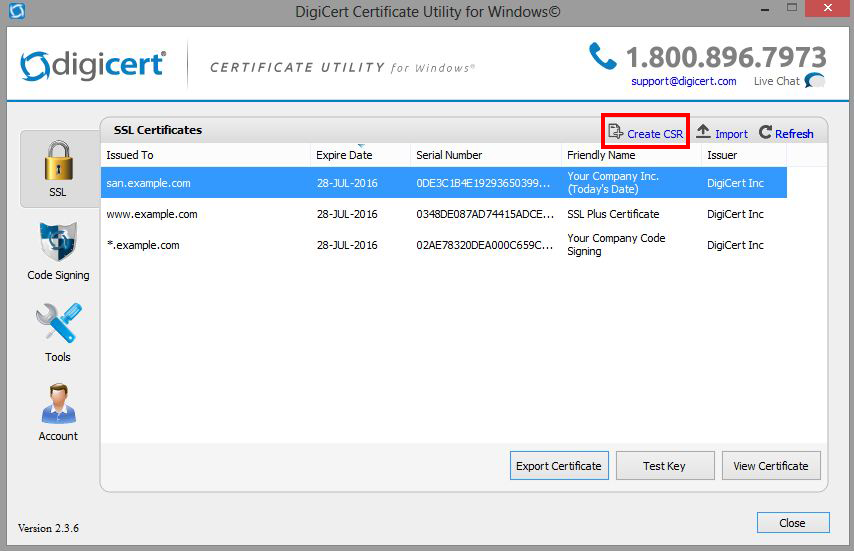Sort by the Serial Number column header
This screenshot has height=551, width=854.
[485, 155]
